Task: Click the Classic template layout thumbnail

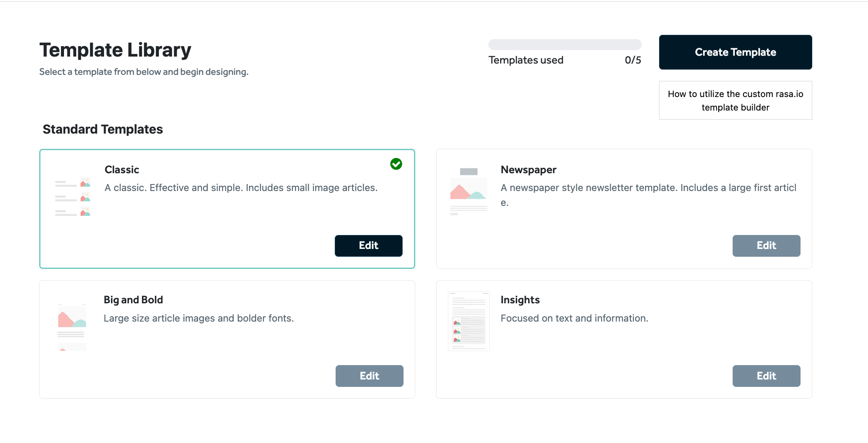Action: click(73, 197)
